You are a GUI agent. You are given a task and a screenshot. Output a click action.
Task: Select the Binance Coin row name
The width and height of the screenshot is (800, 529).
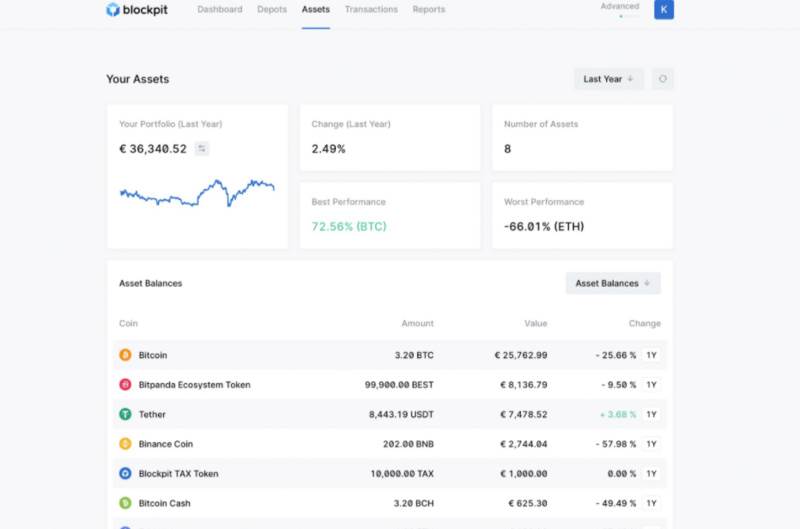tap(166, 444)
